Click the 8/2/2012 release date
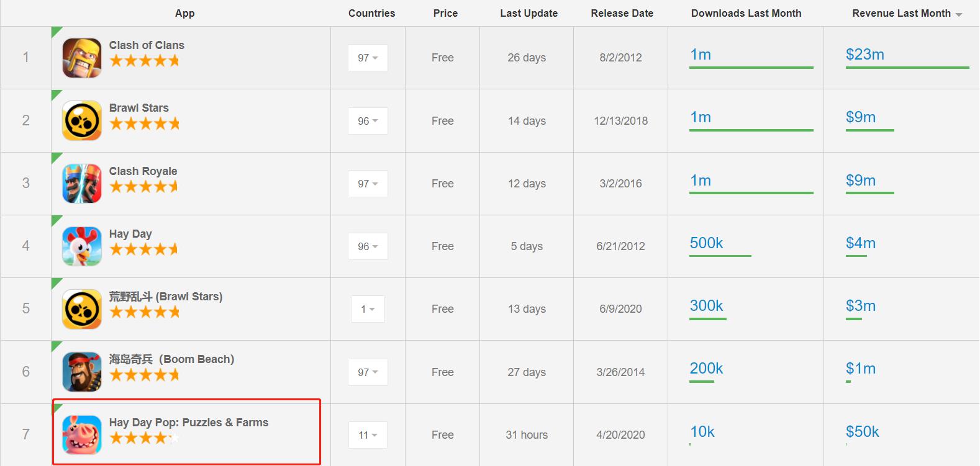 tap(620, 58)
